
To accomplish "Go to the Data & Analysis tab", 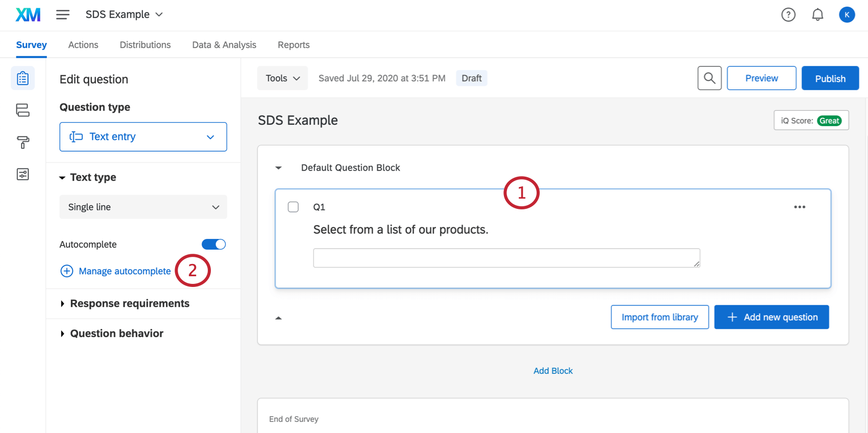I will tap(224, 45).
